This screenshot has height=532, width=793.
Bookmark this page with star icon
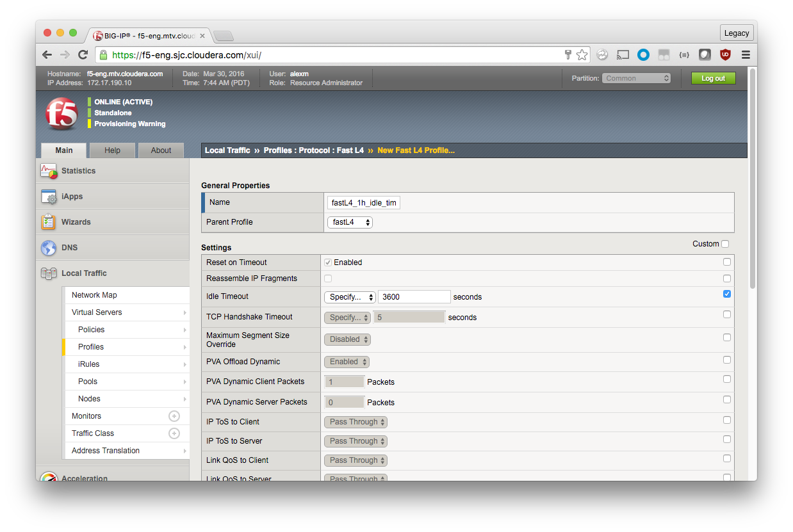pos(582,55)
